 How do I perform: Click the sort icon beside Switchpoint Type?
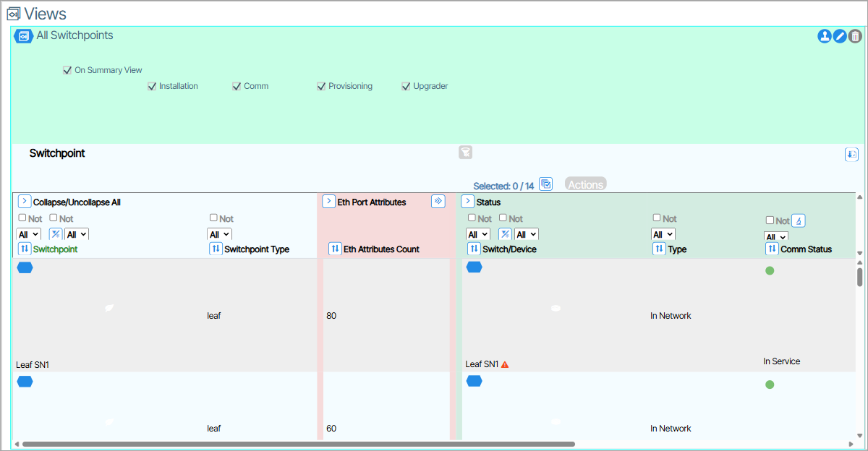click(216, 249)
